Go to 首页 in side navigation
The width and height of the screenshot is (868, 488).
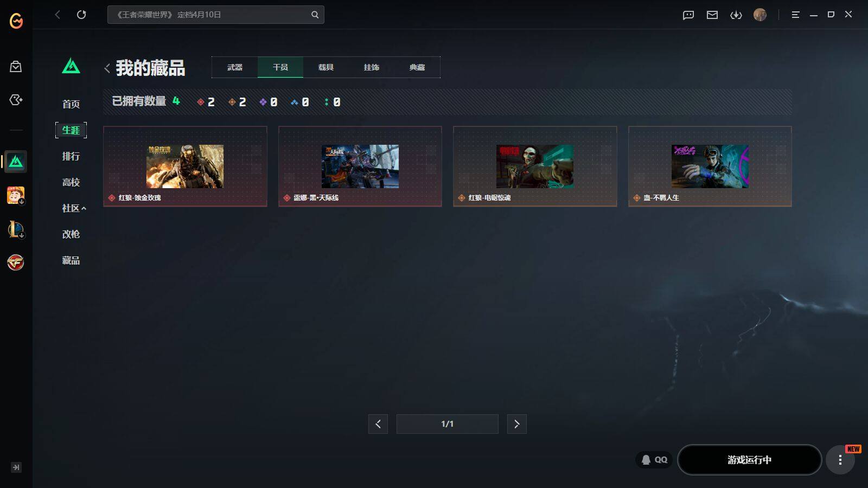click(71, 104)
